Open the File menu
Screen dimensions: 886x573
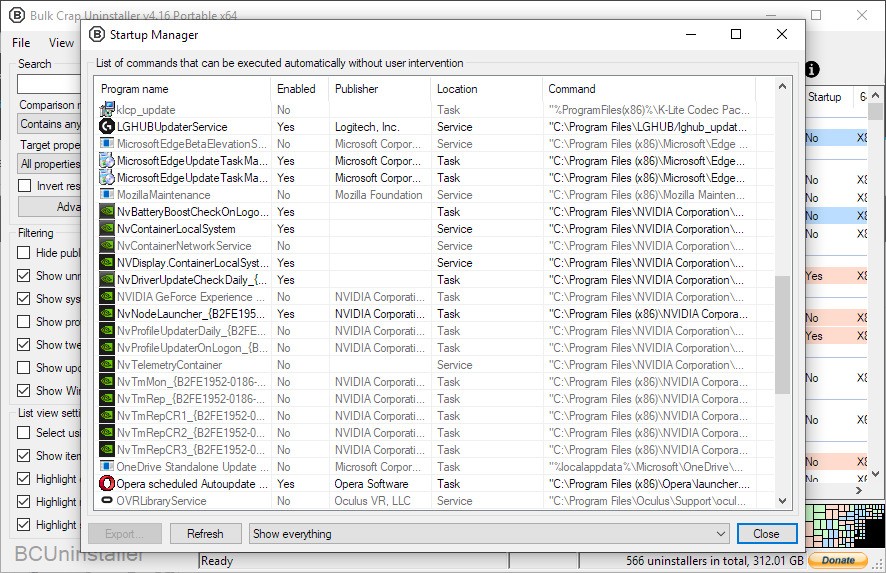coord(21,43)
